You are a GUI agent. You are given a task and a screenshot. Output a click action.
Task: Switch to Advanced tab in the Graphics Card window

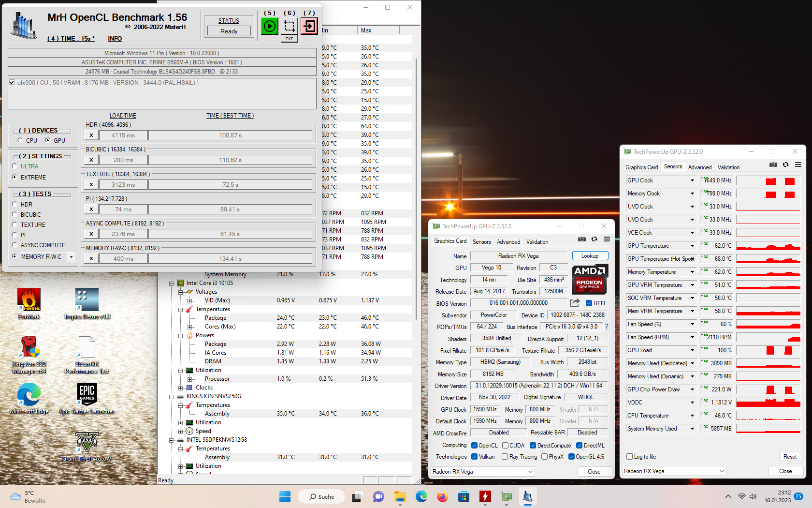[508, 242]
